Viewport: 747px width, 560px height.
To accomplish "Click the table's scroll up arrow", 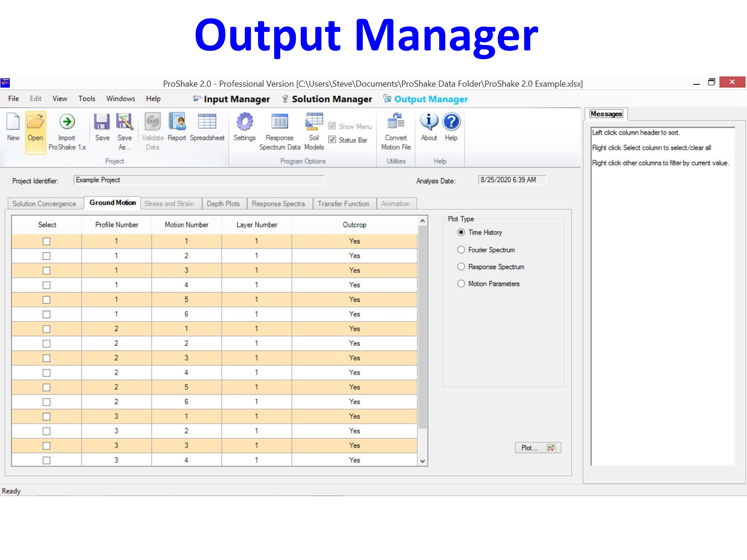I will pyautogui.click(x=423, y=221).
